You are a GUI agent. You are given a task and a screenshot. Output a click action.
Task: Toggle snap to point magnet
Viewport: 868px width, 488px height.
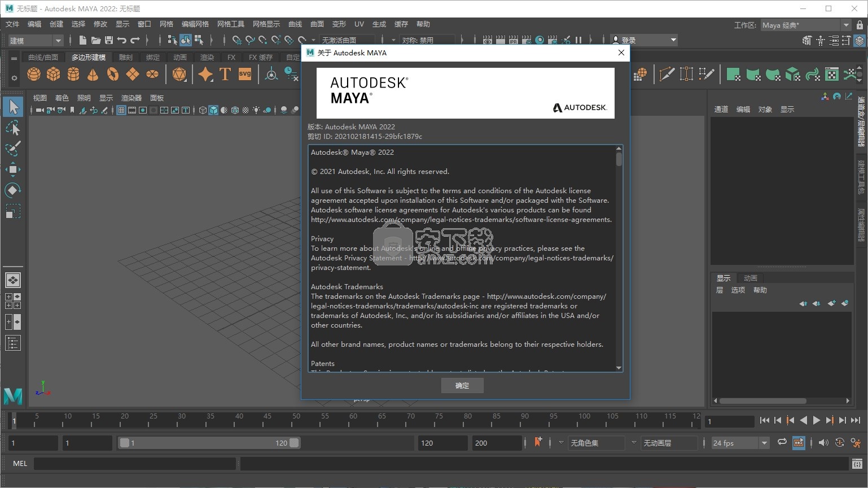pos(263,40)
